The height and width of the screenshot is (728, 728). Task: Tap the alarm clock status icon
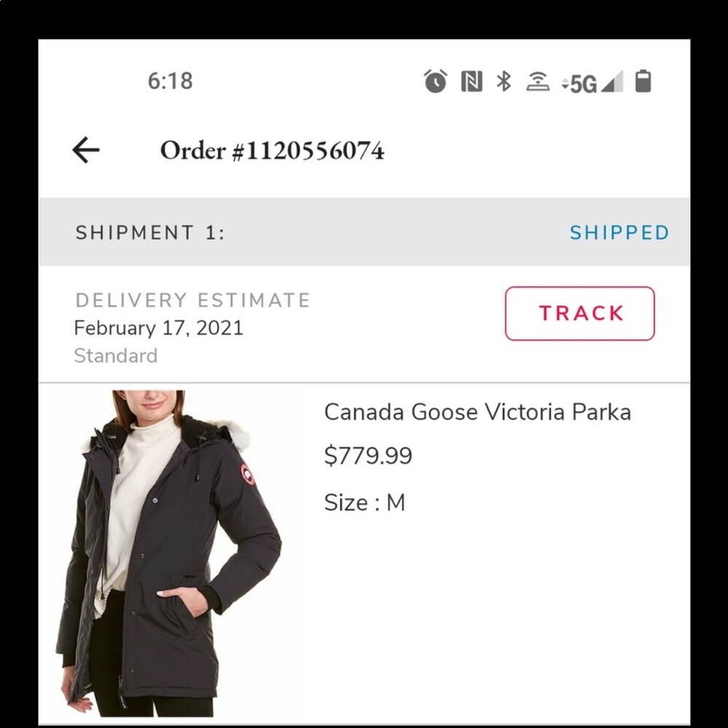(435, 82)
